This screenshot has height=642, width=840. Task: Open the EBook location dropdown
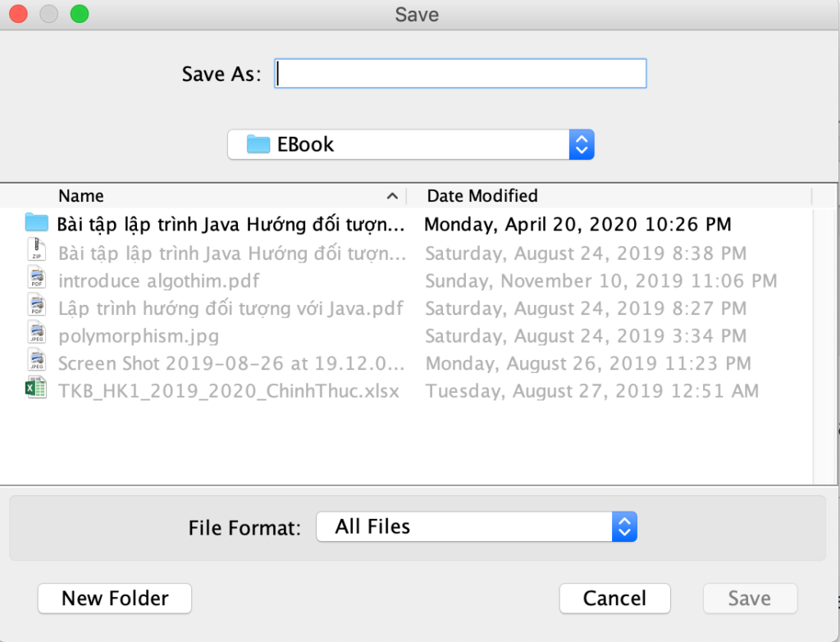click(x=581, y=145)
